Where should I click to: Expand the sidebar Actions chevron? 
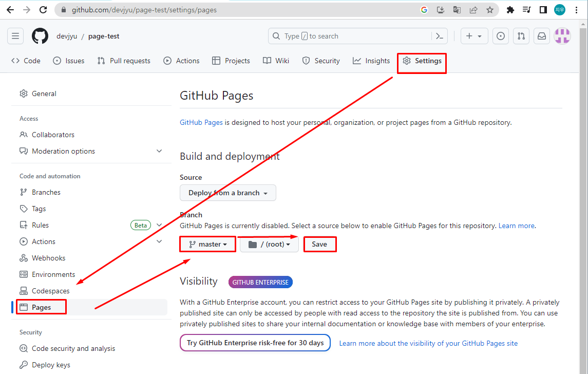click(159, 241)
